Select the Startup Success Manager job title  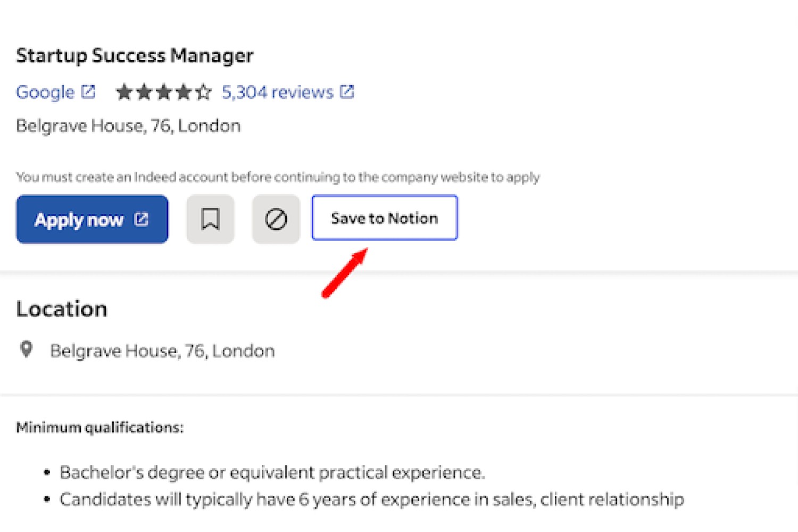(x=135, y=55)
